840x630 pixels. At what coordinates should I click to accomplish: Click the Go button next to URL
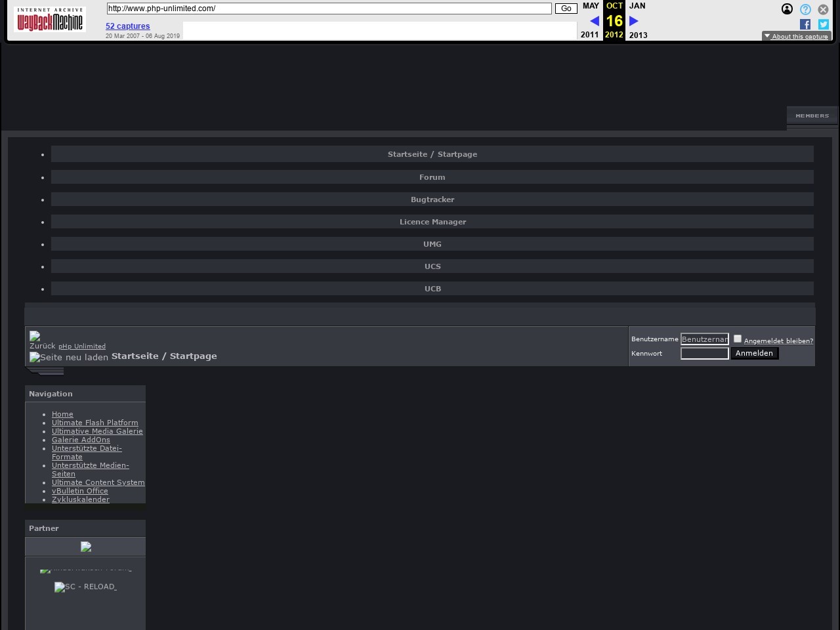tap(566, 9)
